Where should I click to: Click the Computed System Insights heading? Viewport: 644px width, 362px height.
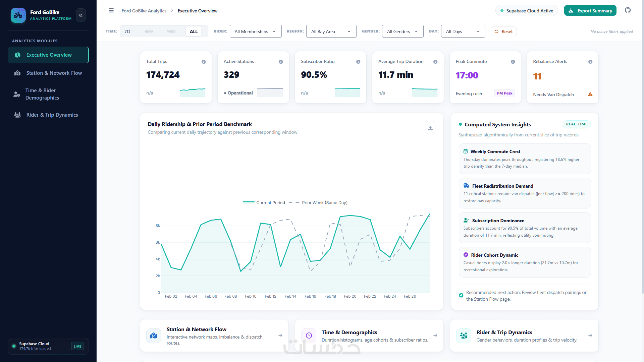(498, 125)
